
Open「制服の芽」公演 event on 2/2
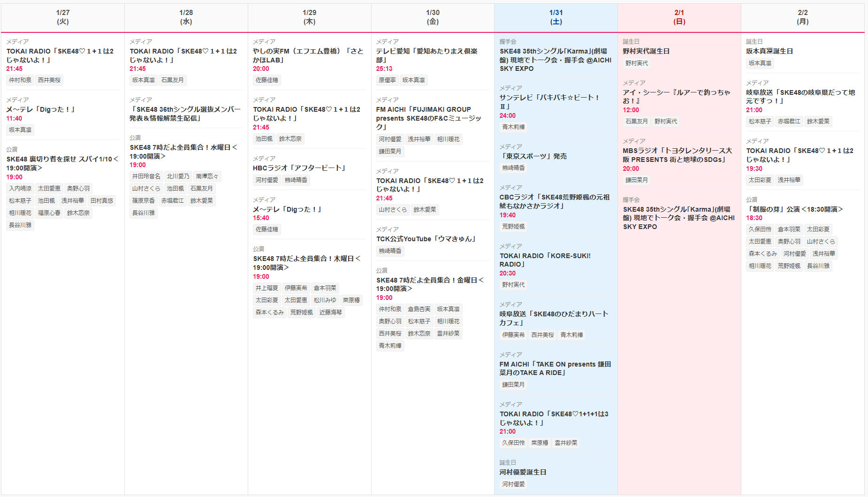pos(794,209)
